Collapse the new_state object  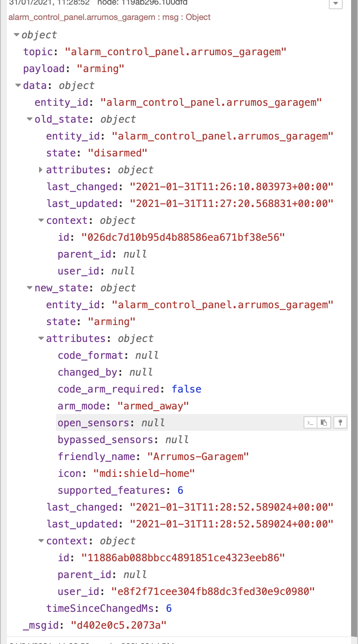[30, 287]
